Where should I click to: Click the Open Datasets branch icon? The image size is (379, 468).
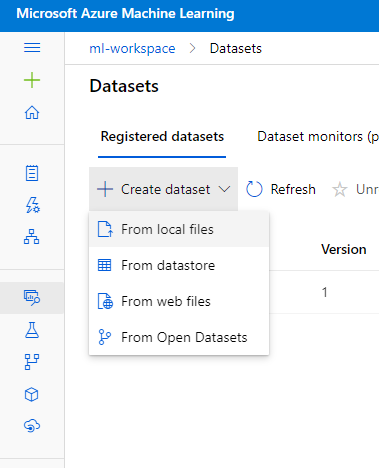(105, 337)
